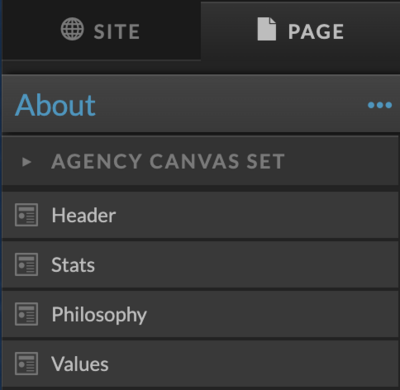Click the Stats label text
The image size is (400, 390).
[x=73, y=265]
